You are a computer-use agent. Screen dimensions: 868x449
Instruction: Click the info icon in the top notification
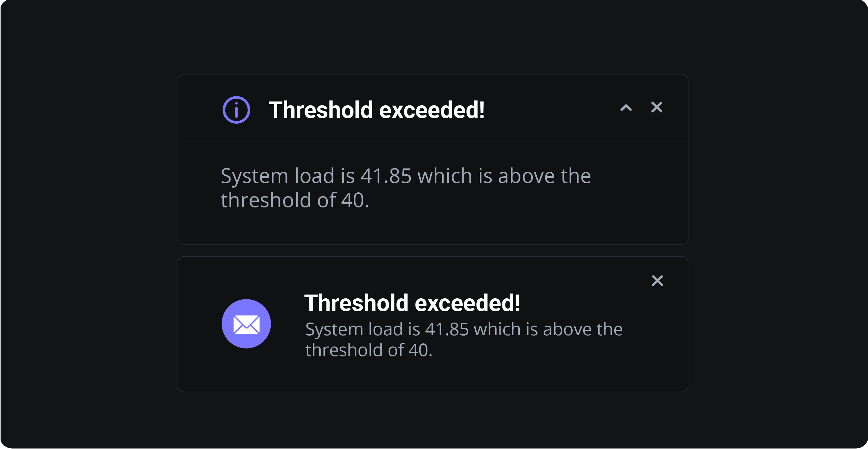tap(236, 110)
